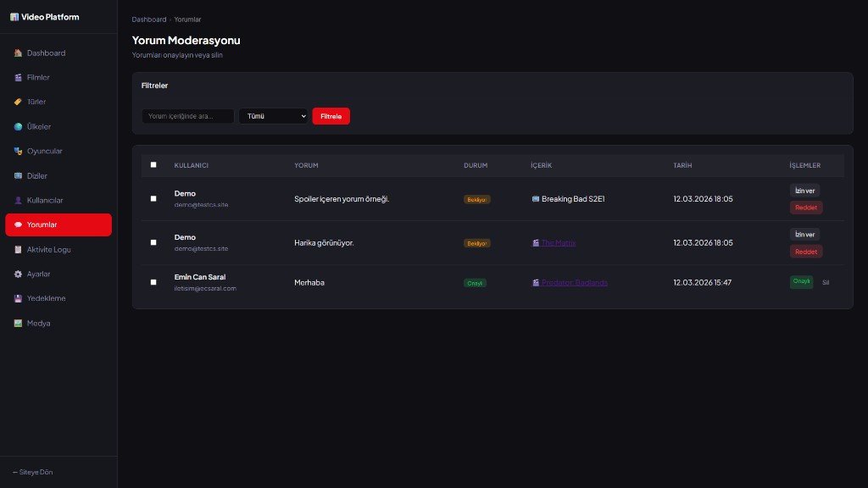Select the checkbox next to spoiler comment row
Image resolution: width=868 pixels, height=488 pixels.
point(153,199)
